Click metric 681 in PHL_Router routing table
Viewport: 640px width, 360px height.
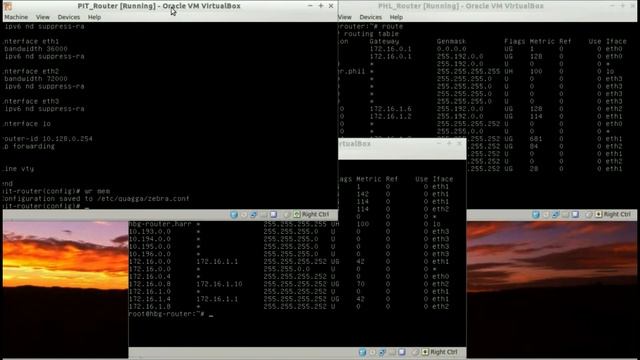pos(536,139)
